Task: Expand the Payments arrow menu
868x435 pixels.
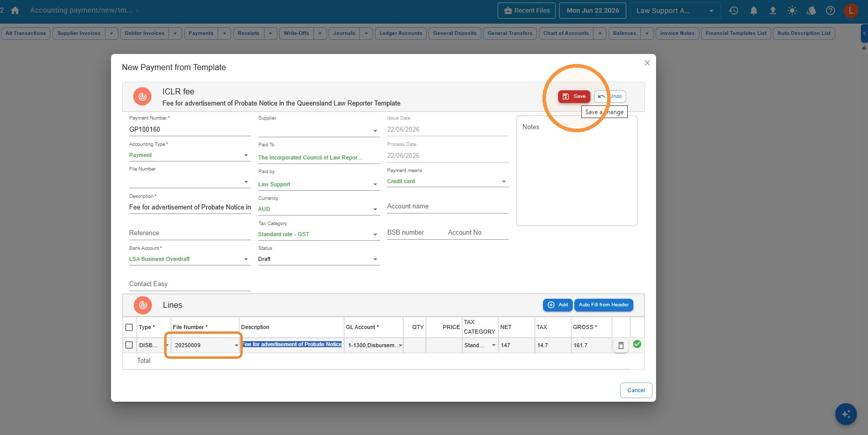Action: coord(225,33)
